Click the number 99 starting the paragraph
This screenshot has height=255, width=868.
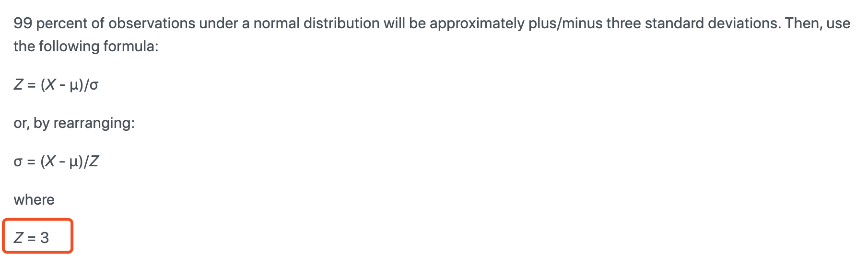(x=23, y=23)
